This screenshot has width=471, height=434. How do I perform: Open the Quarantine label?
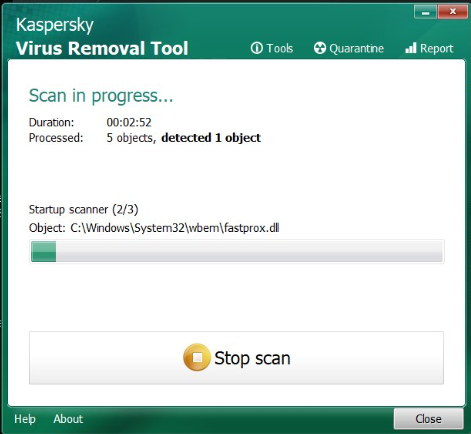click(x=356, y=49)
